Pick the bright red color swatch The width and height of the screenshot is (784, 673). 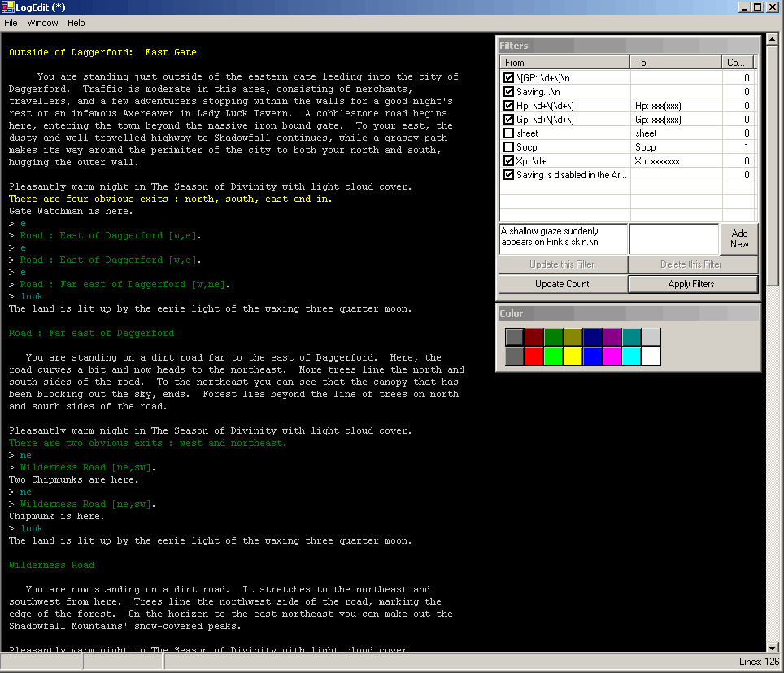point(534,356)
